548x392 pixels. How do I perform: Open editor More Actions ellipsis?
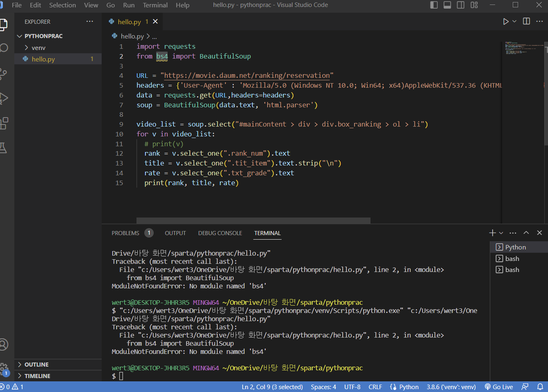point(539,21)
